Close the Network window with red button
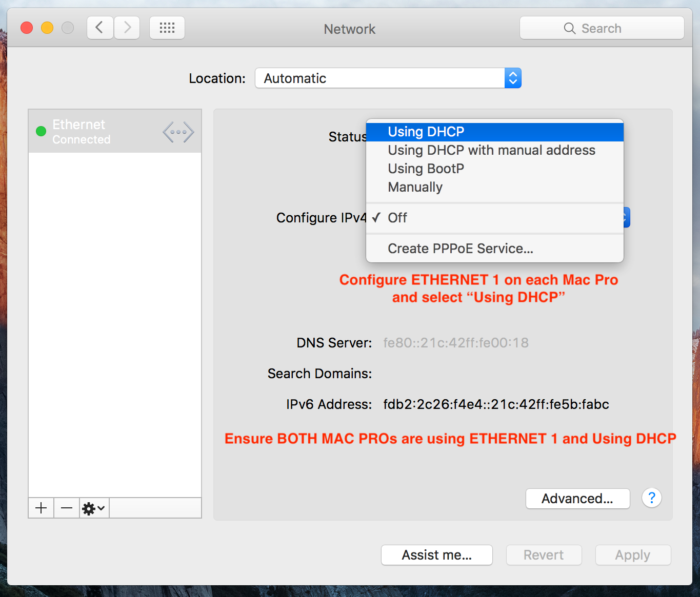Viewport: 700px width, 597px height. [x=27, y=28]
